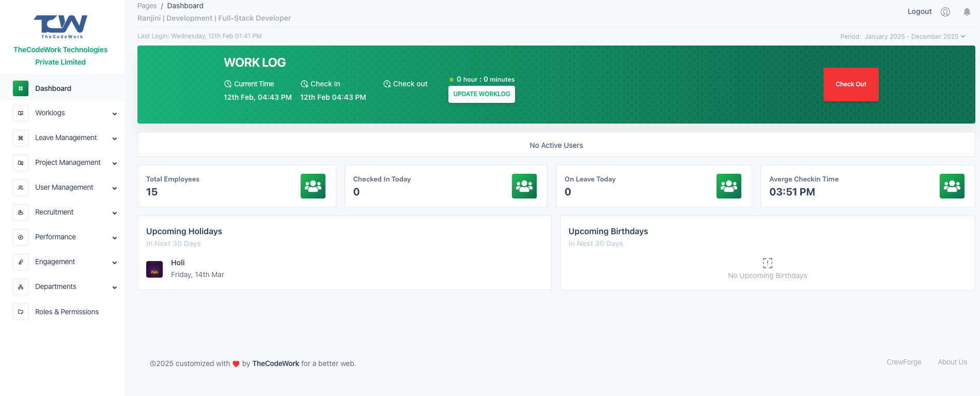The height and width of the screenshot is (396, 980).
Task: Click the User Management sidebar icon
Action: 21,188
